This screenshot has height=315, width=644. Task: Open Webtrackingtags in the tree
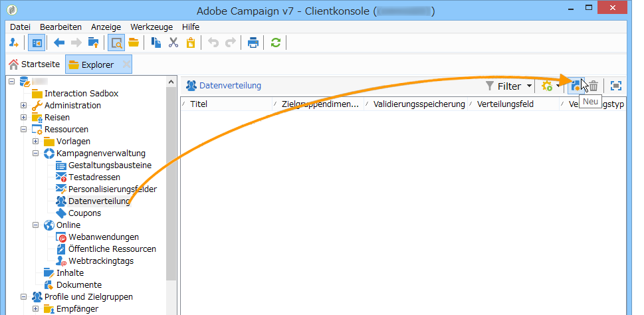(100, 261)
